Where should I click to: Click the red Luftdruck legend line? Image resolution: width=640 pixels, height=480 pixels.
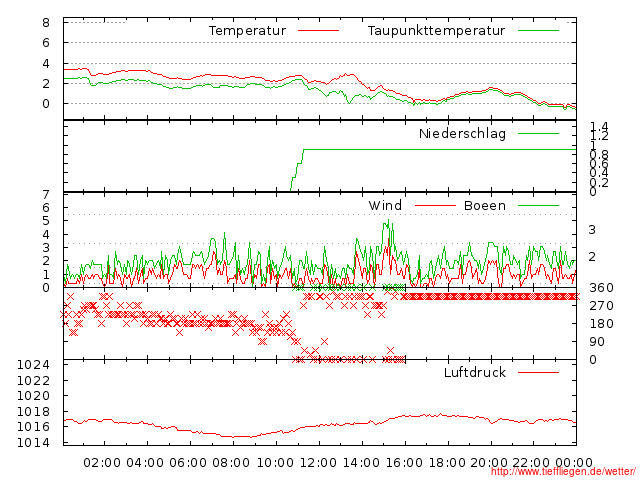(538, 372)
